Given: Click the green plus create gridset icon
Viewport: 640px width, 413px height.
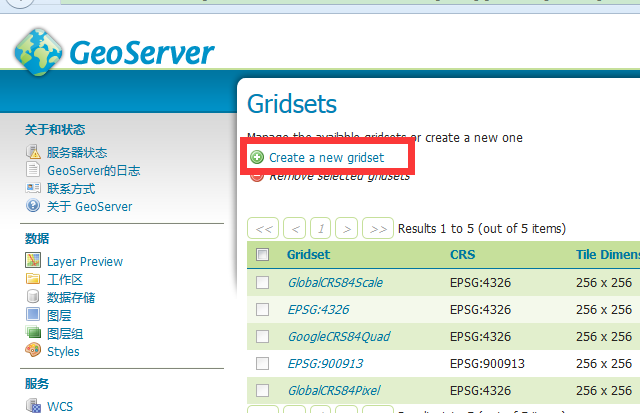Looking at the screenshot, I should click(x=257, y=157).
